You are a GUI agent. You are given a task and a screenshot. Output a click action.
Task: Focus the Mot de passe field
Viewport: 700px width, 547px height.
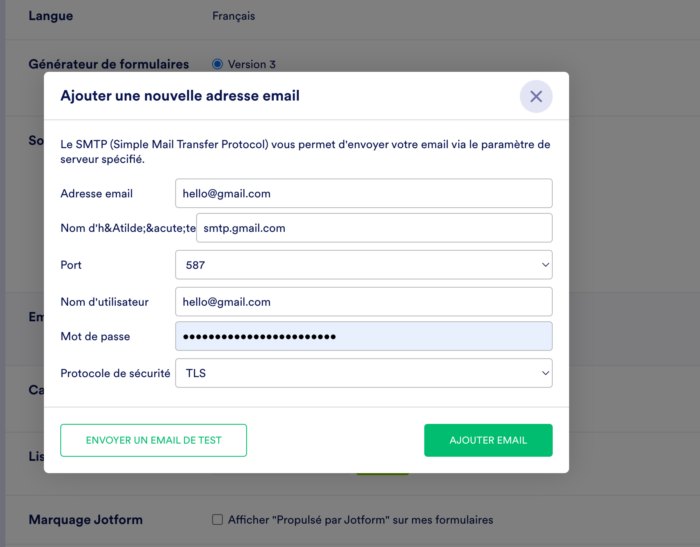click(x=363, y=337)
